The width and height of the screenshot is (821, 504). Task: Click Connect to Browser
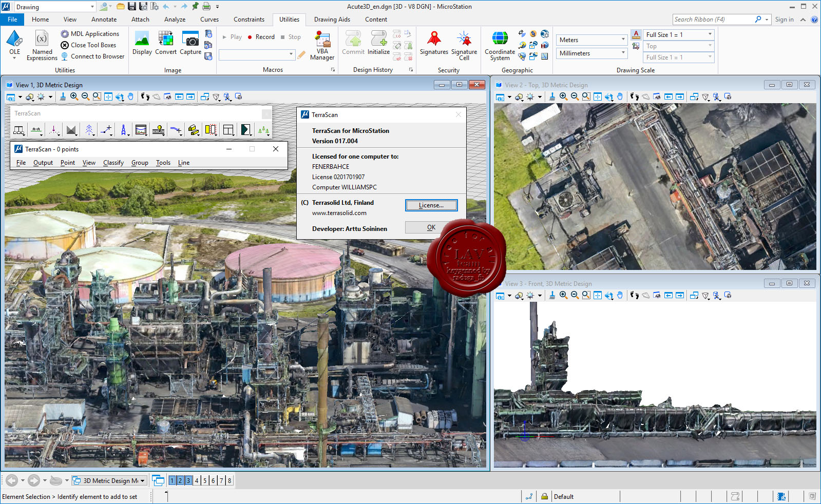92,56
